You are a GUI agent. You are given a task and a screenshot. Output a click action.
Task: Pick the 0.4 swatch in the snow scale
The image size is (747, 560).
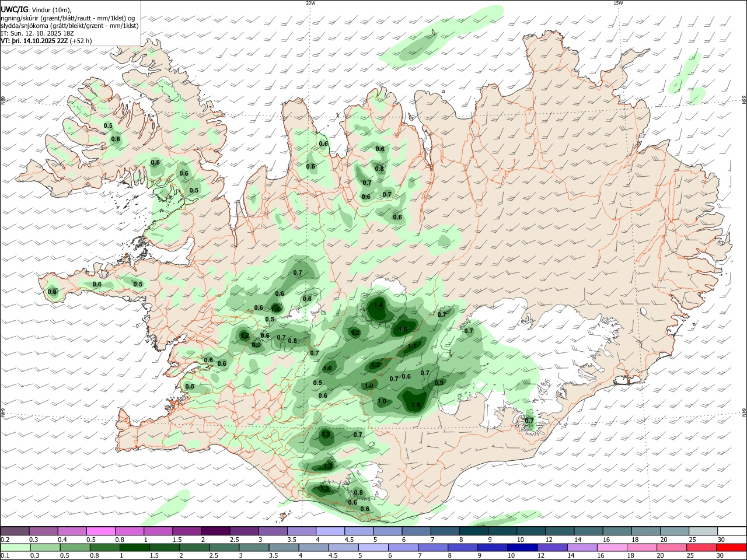point(72,531)
